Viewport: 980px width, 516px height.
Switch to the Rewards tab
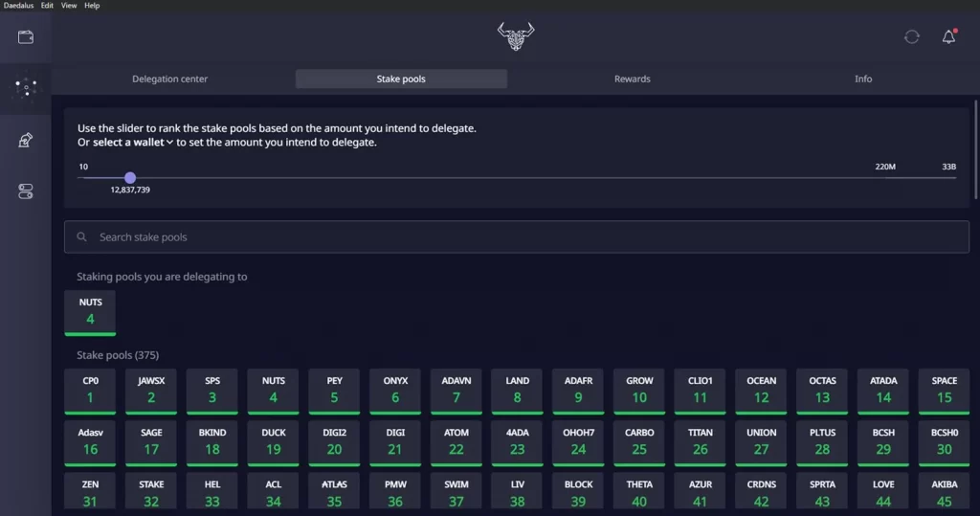(632, 79)
